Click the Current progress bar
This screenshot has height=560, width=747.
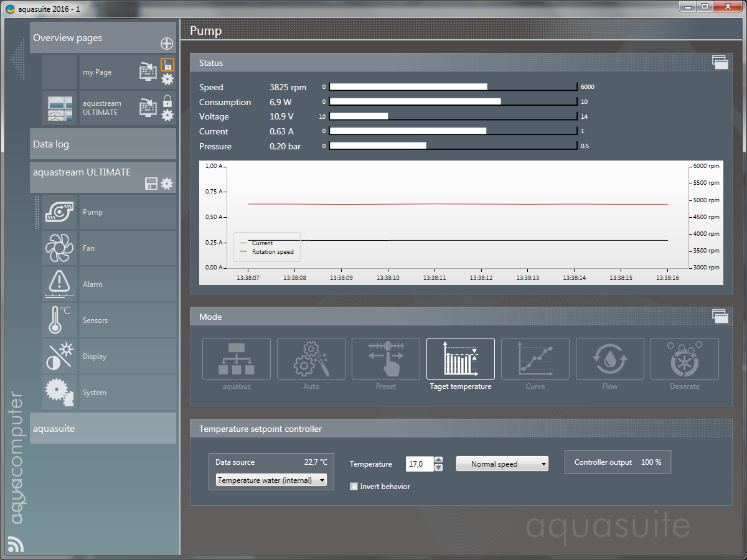tap(453, 131)
